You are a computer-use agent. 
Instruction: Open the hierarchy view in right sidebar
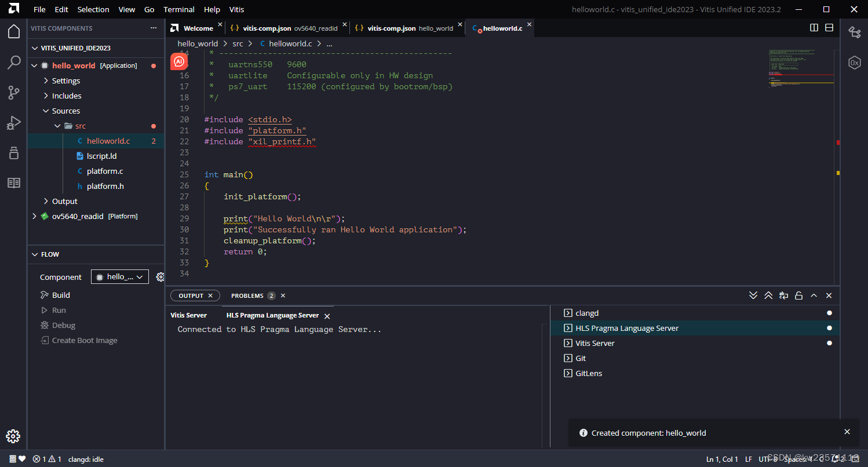pyautogui.click(x=854, y=32)
